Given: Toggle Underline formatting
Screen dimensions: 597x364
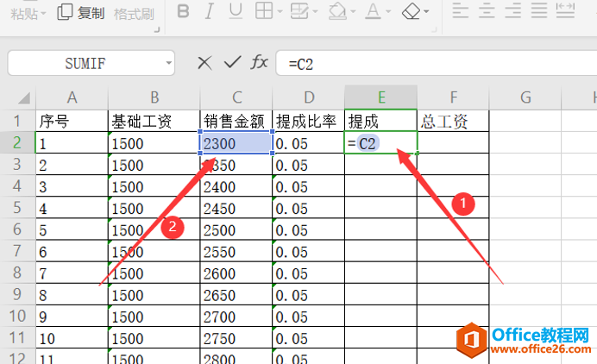Looking at the screenshot, I should 236,11.
